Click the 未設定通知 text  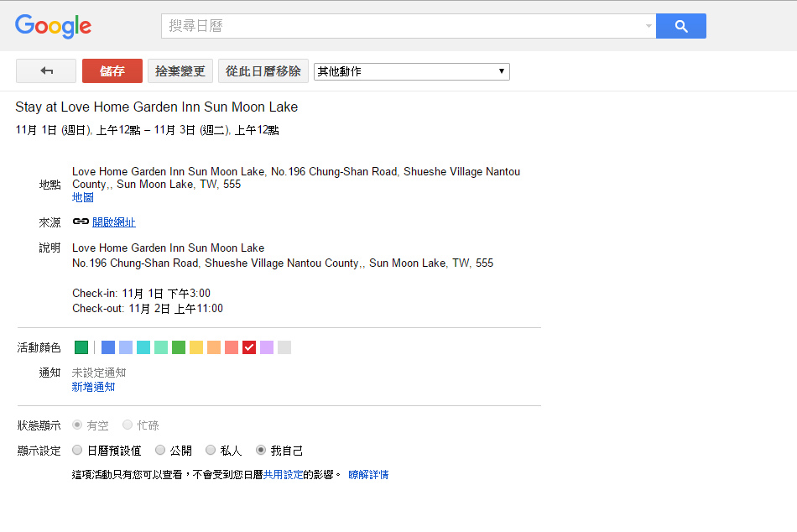(x=99, y=373)
